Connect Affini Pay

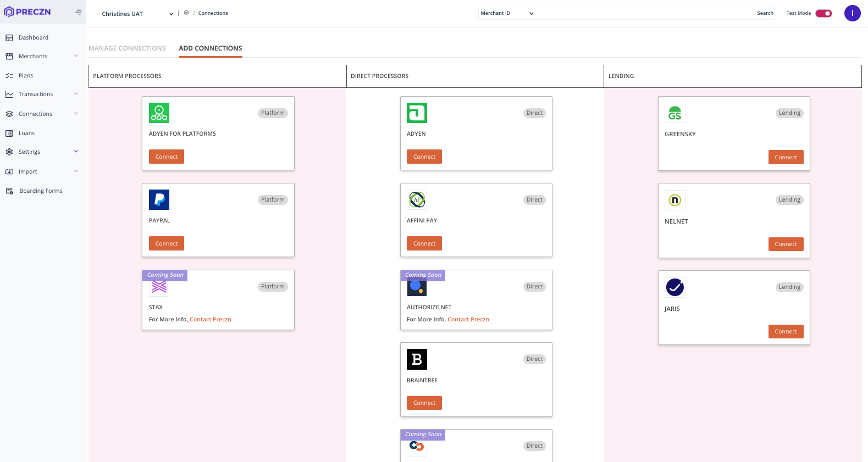(424, 243)
